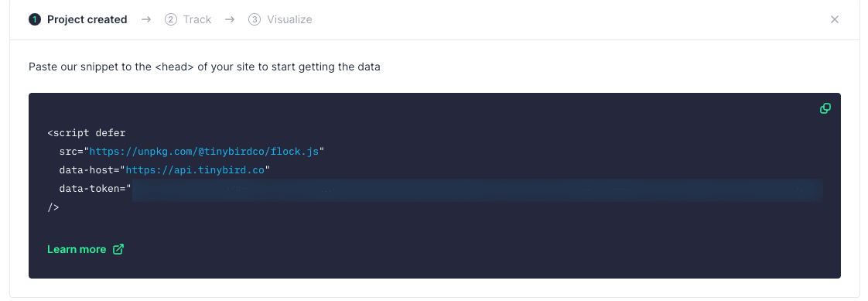Go to the Visualize step
This screenshot has height=301, width=868.
289,19
